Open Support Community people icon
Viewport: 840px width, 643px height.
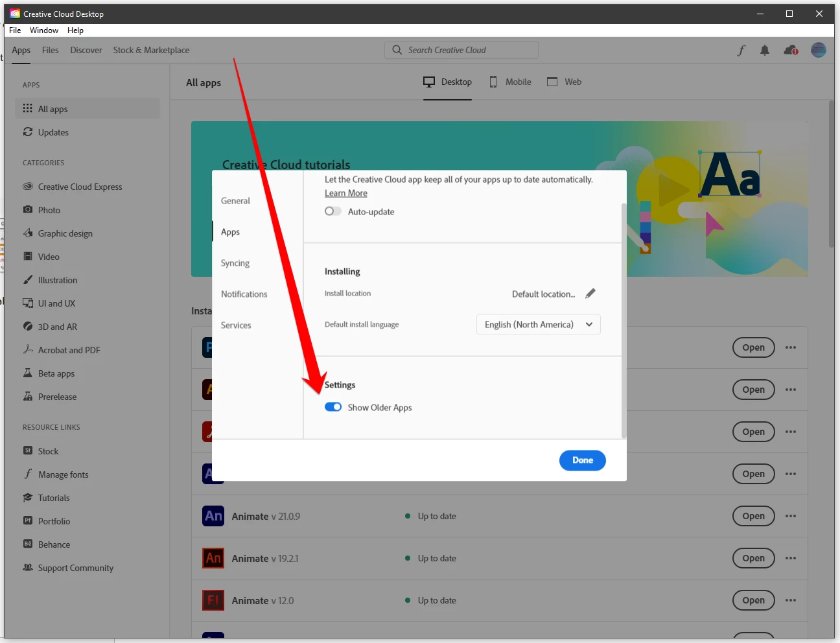pyautogui.click(x=28, y=567)
